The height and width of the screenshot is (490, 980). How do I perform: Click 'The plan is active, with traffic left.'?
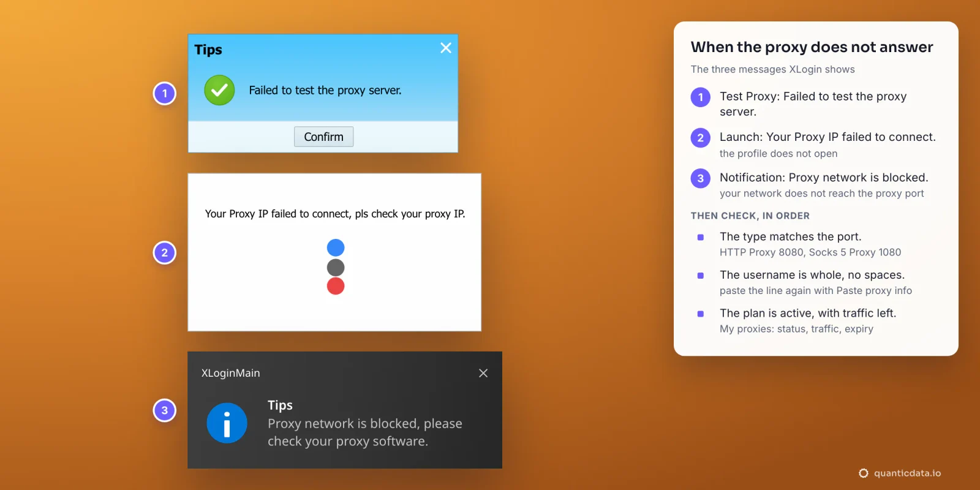[x=808, y=313]
